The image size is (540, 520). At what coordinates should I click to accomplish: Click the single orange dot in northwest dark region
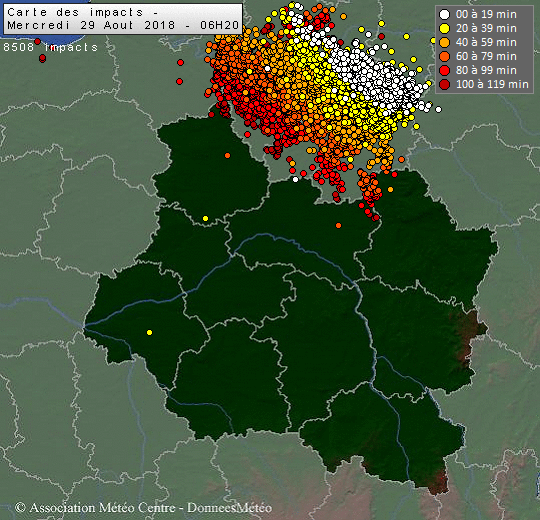227,156
